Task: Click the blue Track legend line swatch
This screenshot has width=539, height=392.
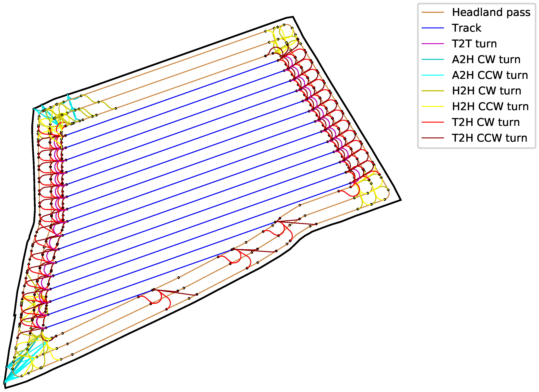Action: [432, 28]
